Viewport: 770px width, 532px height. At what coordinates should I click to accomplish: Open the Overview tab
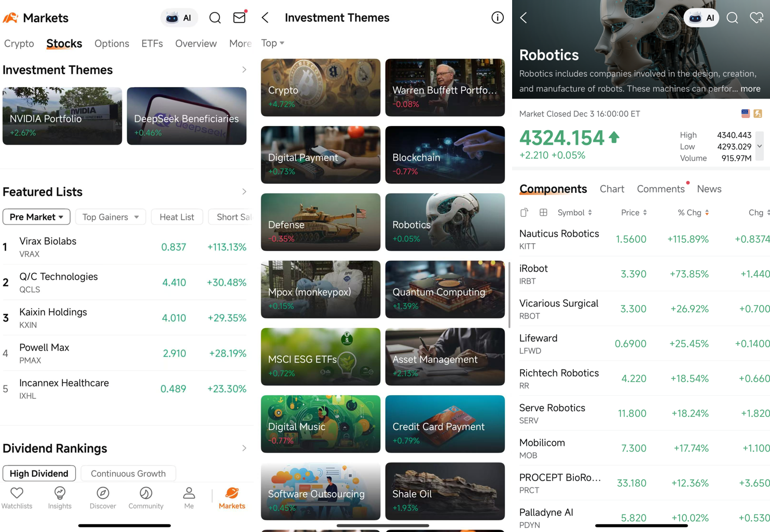[x=196, y=44]
